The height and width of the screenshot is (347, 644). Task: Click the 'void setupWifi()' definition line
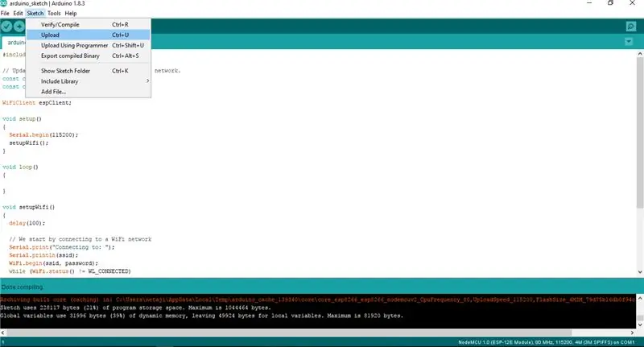(x=28, y=208)
